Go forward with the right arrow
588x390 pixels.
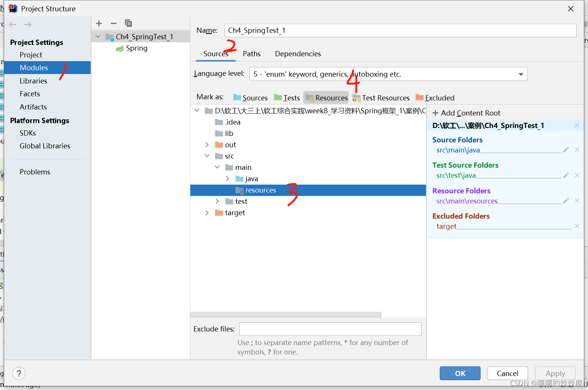pyautogui.click(x=28, y=25)
